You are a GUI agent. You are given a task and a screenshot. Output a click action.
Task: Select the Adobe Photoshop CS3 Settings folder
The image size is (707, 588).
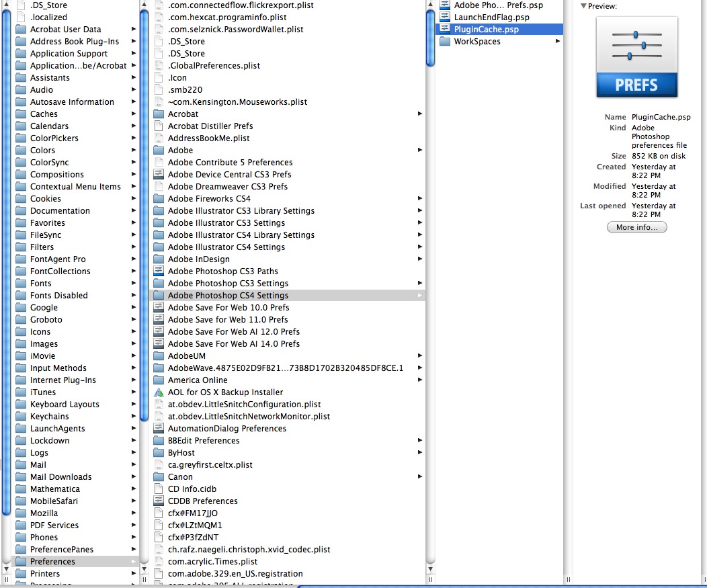click(x=228, y=284)
